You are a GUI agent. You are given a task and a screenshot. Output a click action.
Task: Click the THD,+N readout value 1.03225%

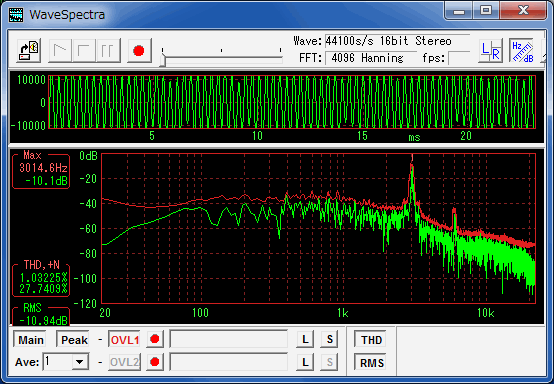coord(43,277)
